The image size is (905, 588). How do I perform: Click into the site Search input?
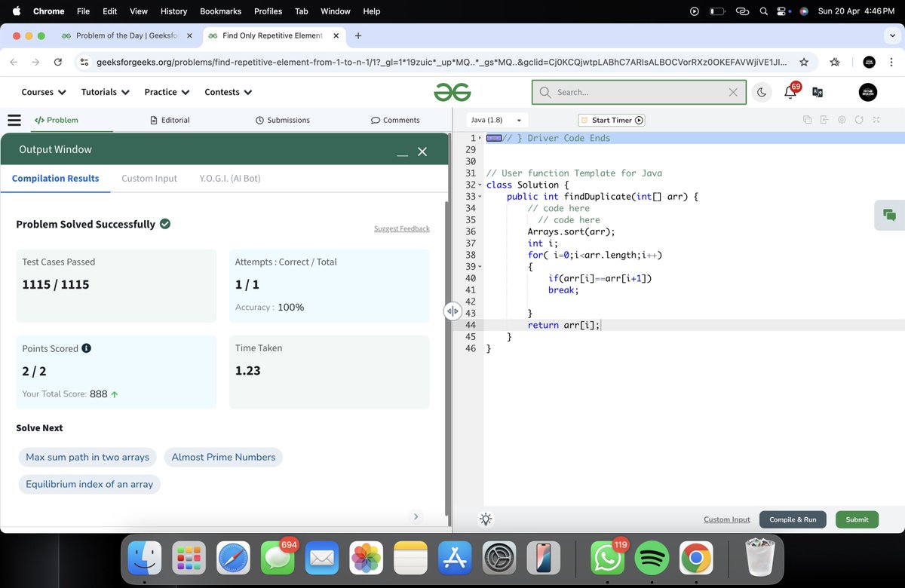click(x=640, y=92)
